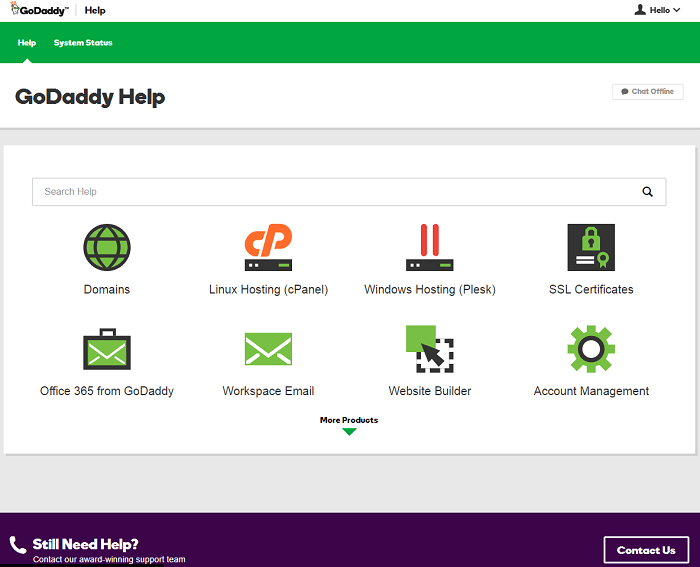
Task: Click the Help link beside GoDaddy logo
Action: (95, 11)
